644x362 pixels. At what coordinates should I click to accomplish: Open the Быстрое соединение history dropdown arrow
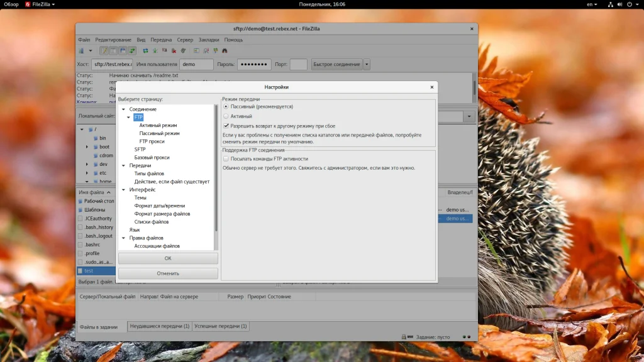(367, 64)
